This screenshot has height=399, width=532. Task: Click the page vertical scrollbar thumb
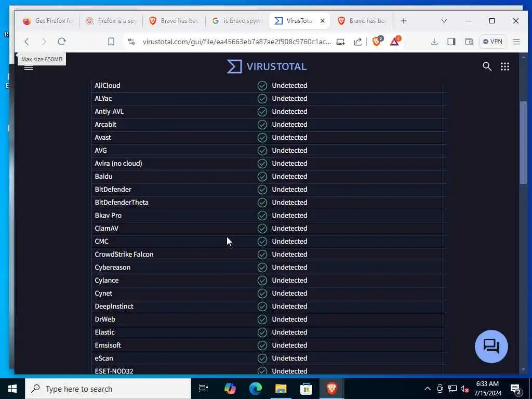(524, 142)
